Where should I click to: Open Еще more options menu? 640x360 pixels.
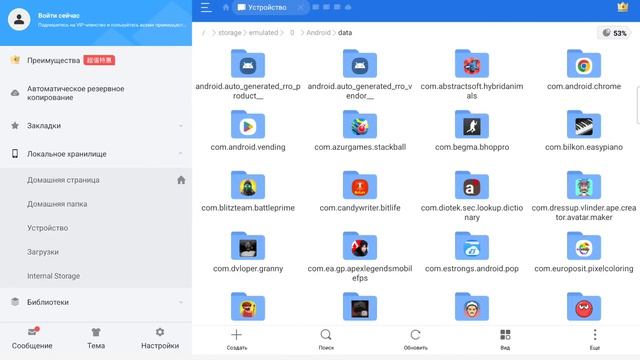[x=595, y=340]
